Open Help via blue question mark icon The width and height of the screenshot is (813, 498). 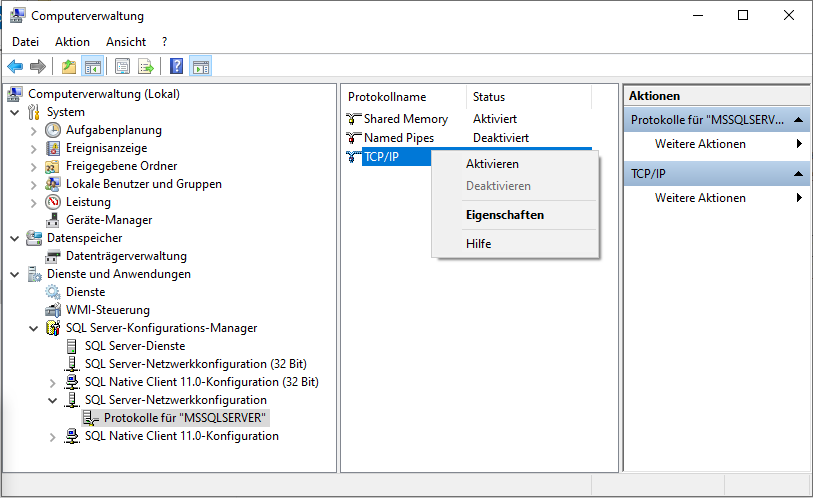click(x=176, y=67)
